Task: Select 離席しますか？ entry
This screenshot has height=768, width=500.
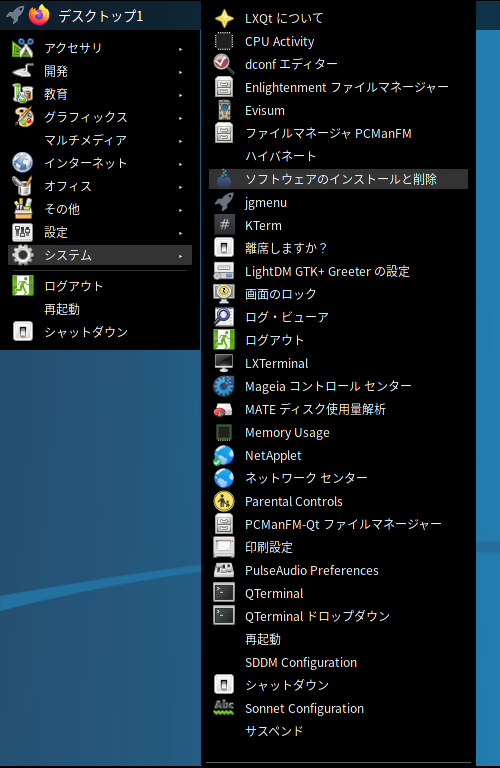Action: click(338, 248)
